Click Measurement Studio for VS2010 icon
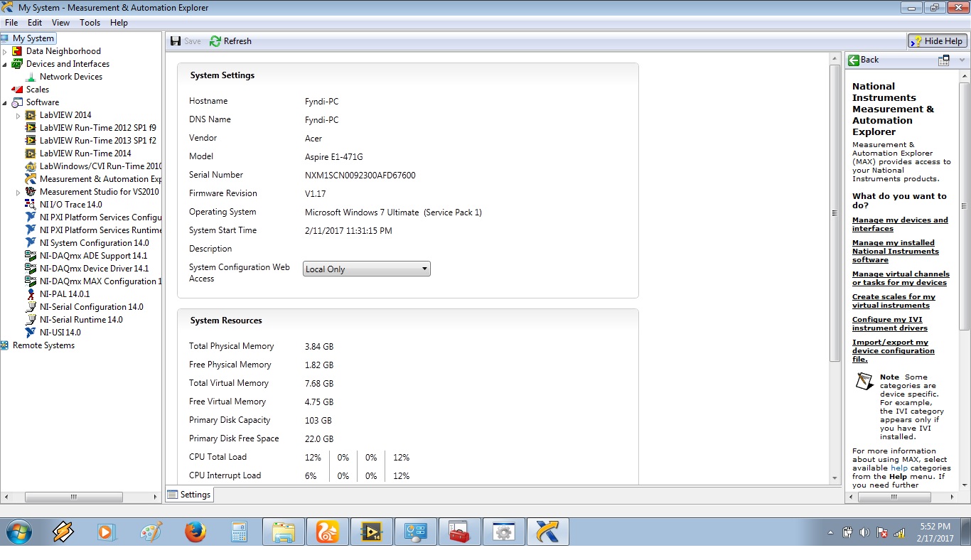This screenshot has height=560, width=971. [31, 192]
